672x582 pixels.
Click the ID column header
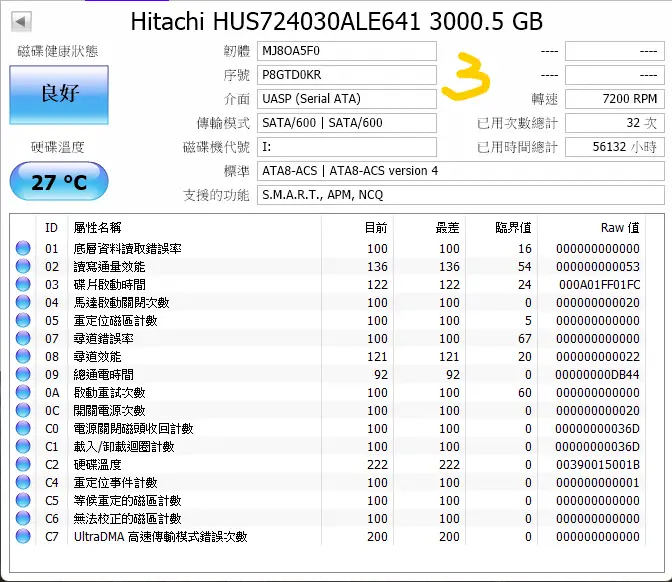pyautogui.click(x=51, y=228)
